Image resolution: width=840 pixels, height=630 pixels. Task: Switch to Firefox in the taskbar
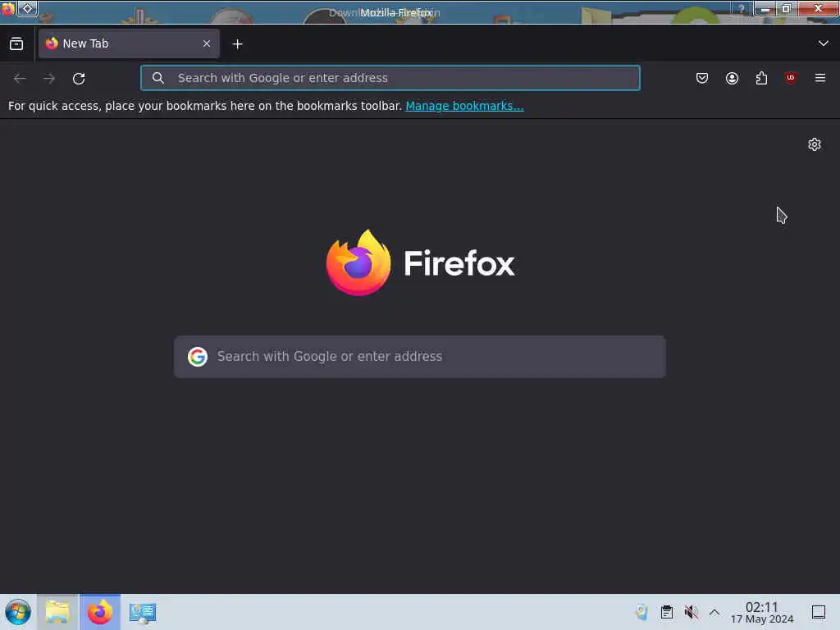pos(100,612)
